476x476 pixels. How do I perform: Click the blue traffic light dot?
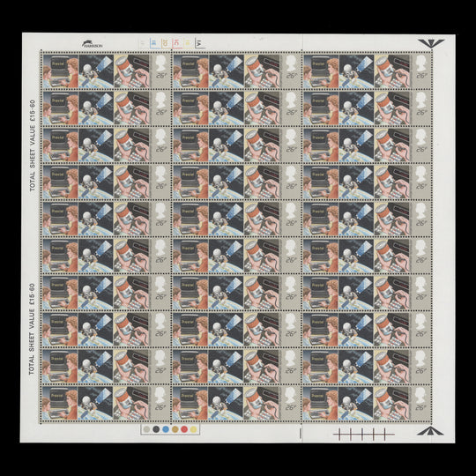tap(166, 429)
